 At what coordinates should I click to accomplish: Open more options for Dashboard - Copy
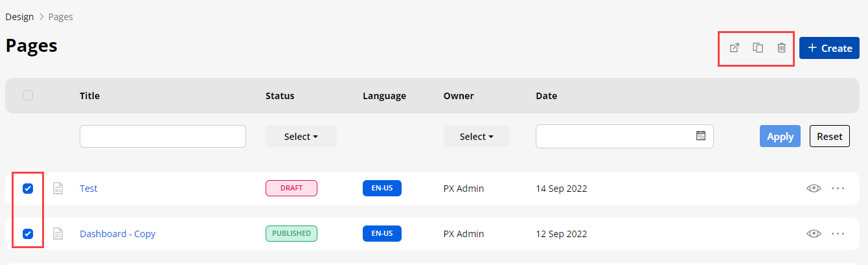point(838,234)
